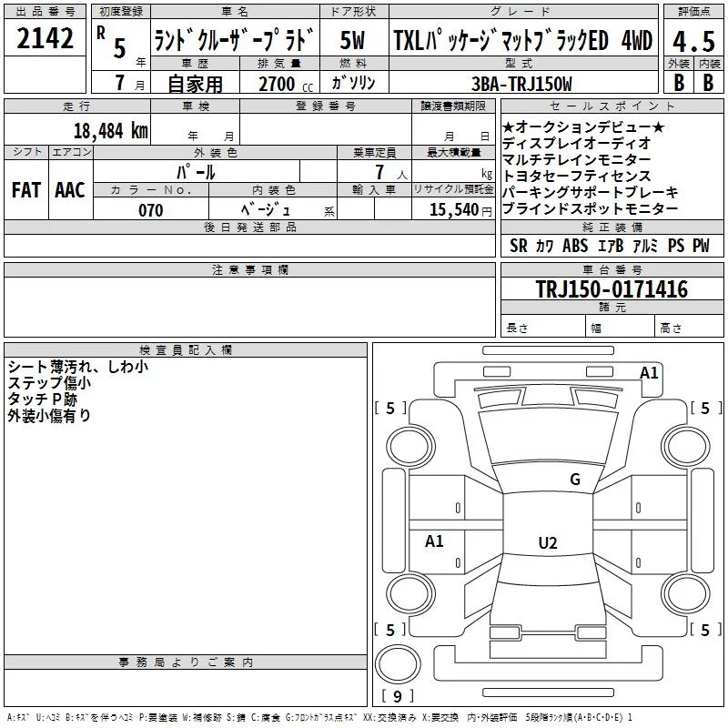Click the SR equipment code
Viewport: 728px width, 728px height.
point(518,246)
